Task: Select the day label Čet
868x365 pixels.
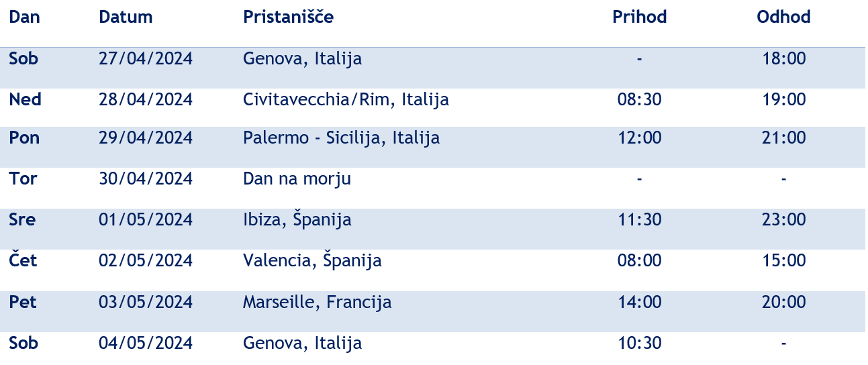Action: pyautogui.click(x=23, y=260)
